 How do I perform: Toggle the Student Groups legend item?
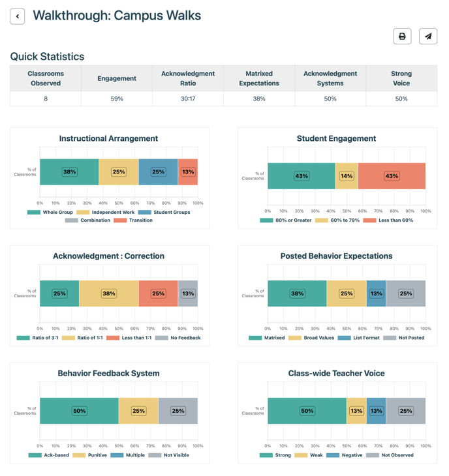click(164, 213)
